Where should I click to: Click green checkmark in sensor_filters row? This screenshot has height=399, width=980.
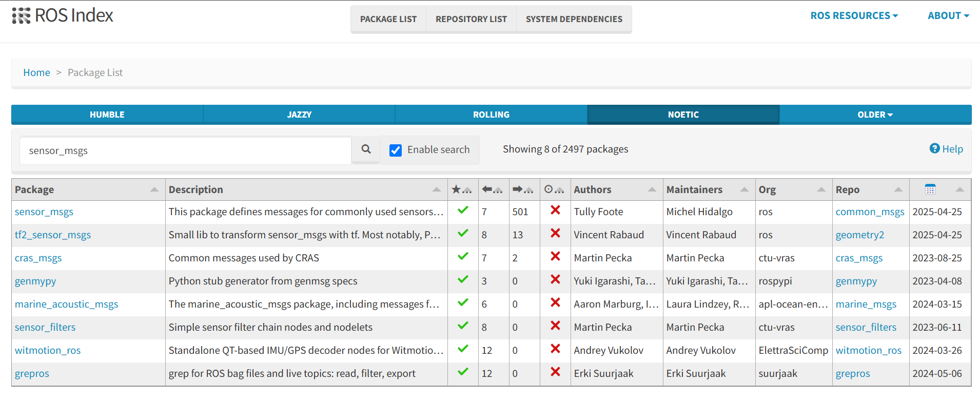click(463, 326)
